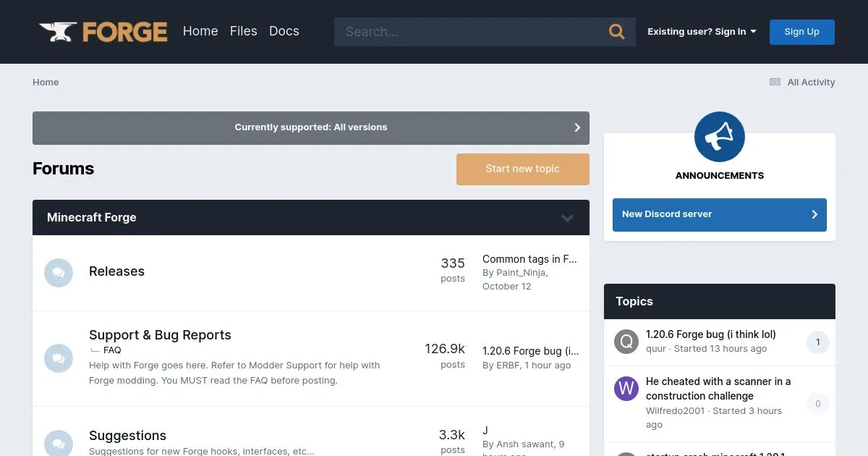Open the Suggestions forum
The image size is (868, 456).
(x=127, y=436)
